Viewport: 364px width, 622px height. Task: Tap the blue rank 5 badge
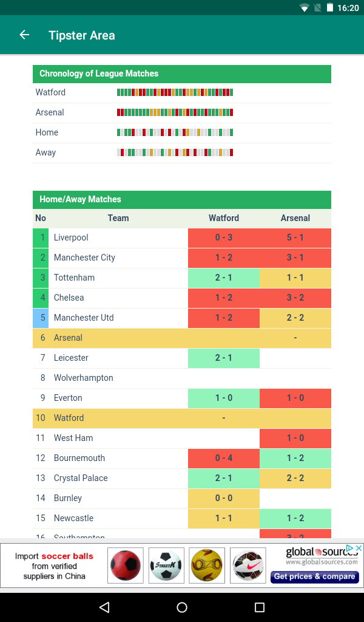41,318
